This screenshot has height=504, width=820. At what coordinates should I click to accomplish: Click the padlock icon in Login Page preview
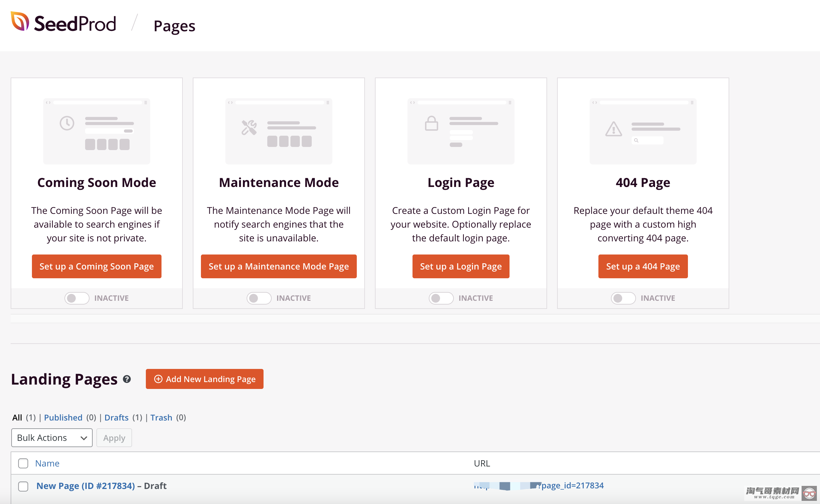point(431,123)
